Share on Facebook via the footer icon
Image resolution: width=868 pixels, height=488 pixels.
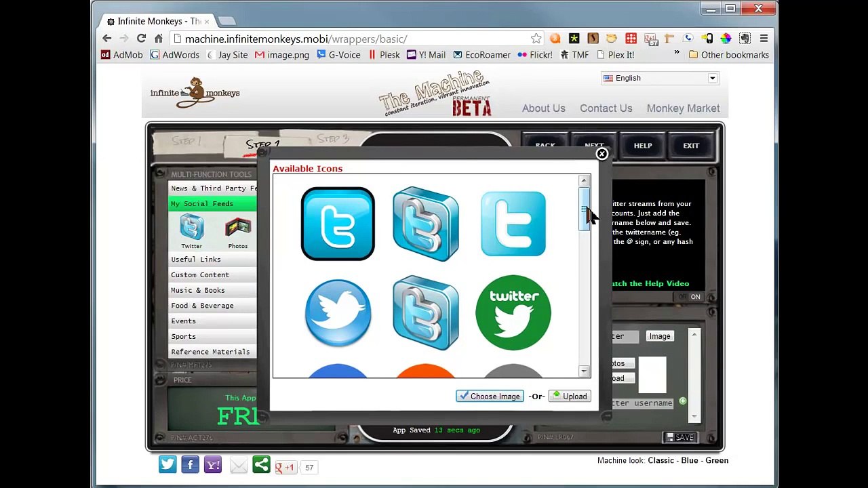[x=190, y=464]
